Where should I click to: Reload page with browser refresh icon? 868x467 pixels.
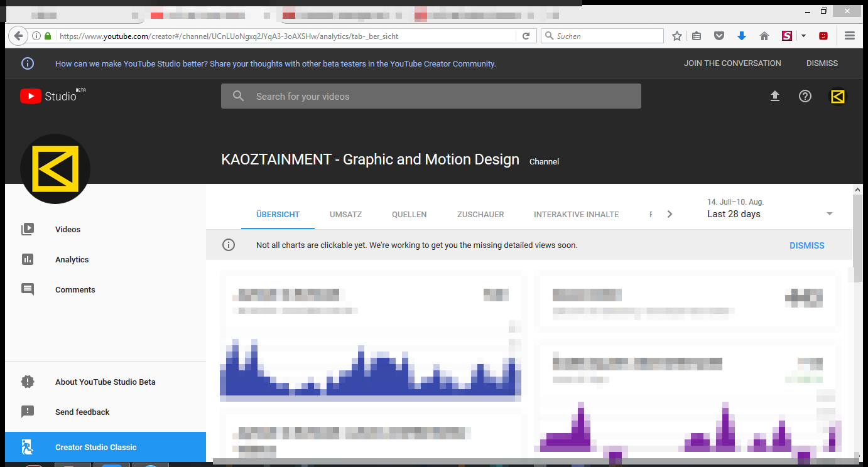(x=526, y=36)
